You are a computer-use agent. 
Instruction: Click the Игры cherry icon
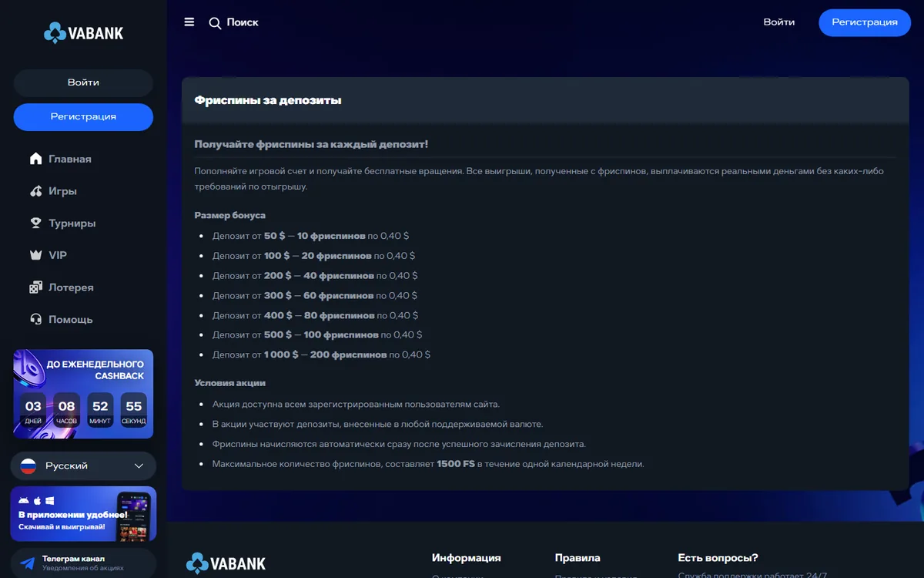35,191
